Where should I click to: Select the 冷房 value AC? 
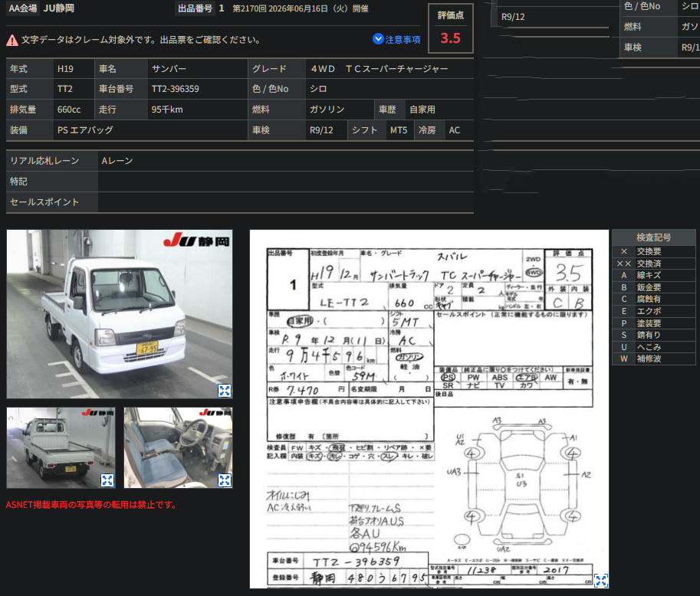[x=455, y=129]
